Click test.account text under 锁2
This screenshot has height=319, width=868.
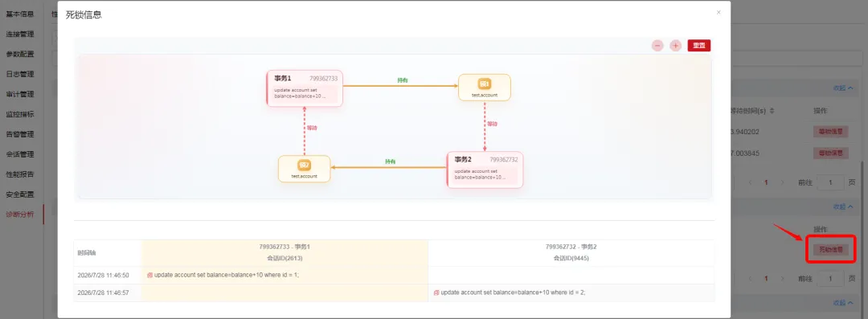tap(305, 176)
